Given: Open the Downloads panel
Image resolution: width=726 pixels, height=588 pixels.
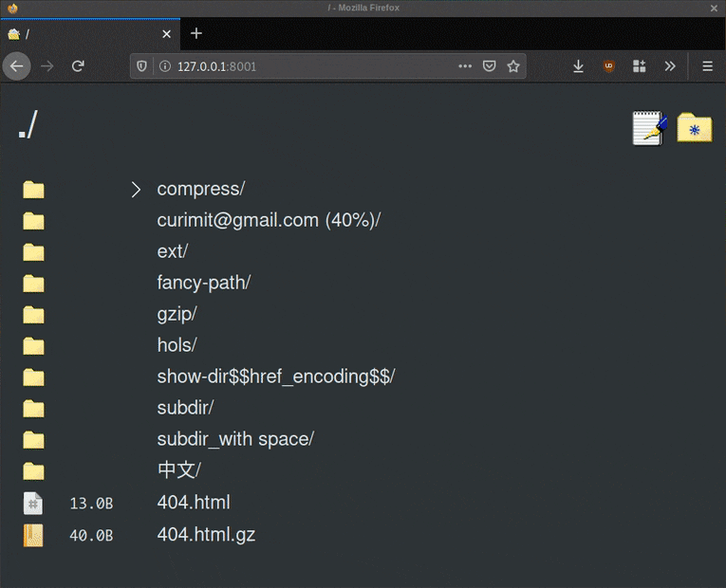Looking at the screenshot, I should (x=578, y=66).
